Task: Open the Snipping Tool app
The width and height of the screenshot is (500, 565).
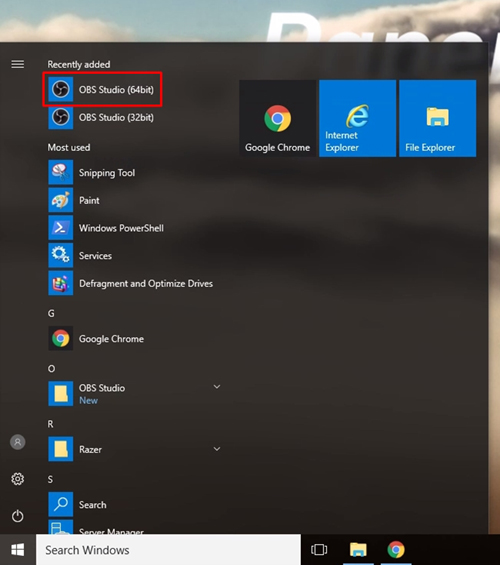Action: click(92, 173)
